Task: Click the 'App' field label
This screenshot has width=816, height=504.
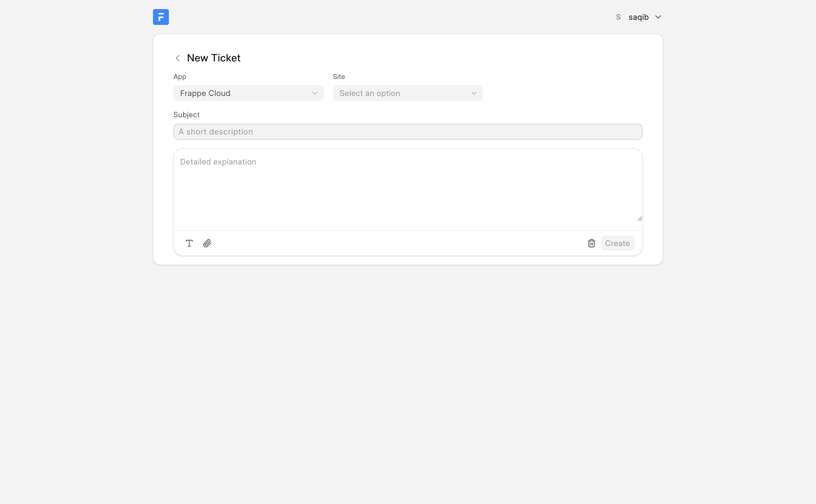Action: 179,77
